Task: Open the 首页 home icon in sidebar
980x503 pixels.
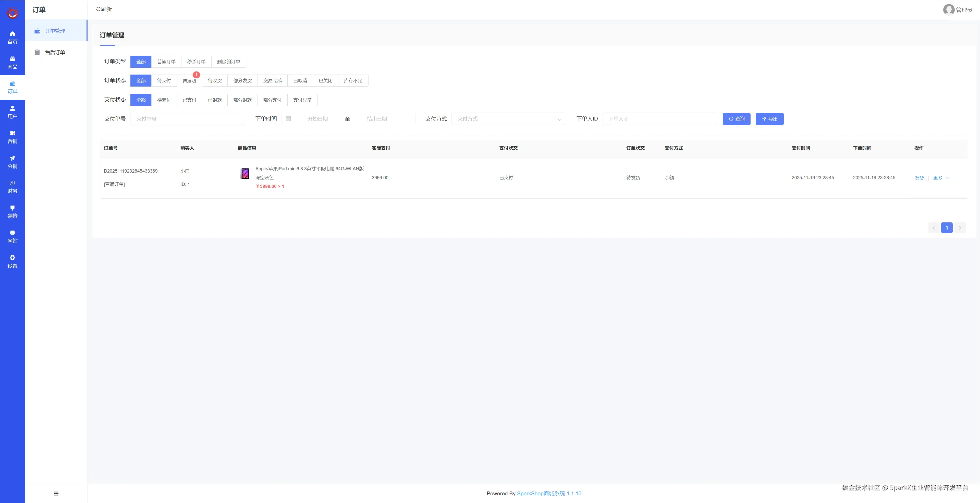Action: 12,37
